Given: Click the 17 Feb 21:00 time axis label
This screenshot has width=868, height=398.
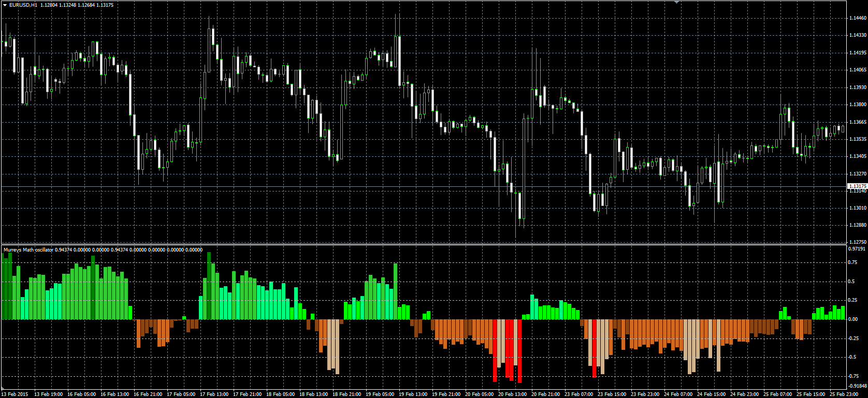Looking at the screenshot, I should point(247,394).
